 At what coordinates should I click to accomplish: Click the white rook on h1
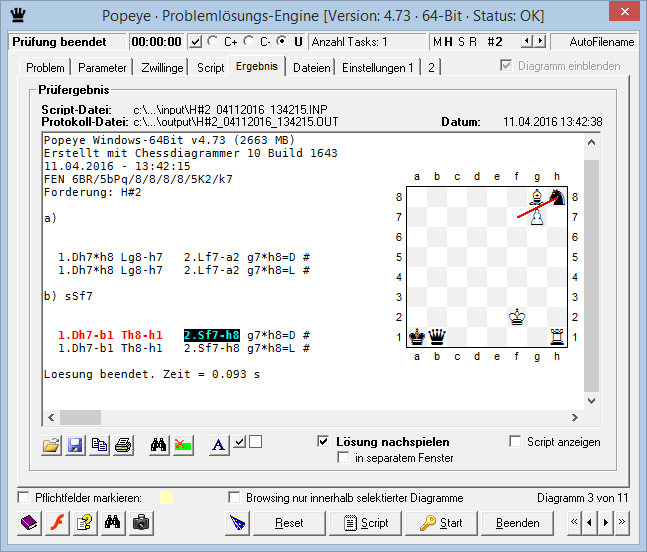557,337
